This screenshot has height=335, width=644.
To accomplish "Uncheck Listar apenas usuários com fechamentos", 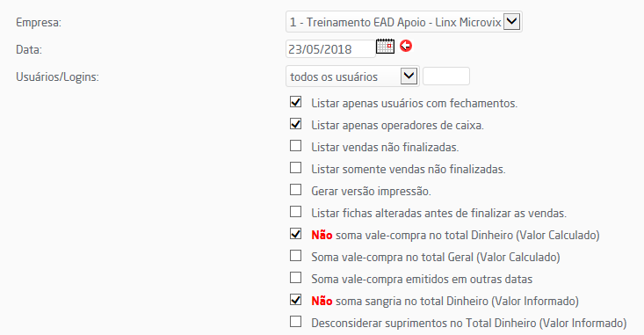I will 295,102.
